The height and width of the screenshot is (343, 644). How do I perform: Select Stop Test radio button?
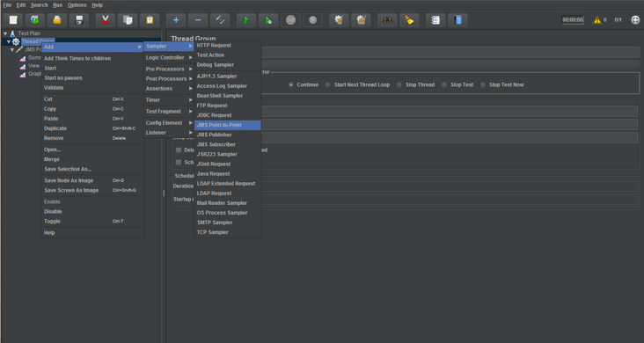(x=444, y=84)
